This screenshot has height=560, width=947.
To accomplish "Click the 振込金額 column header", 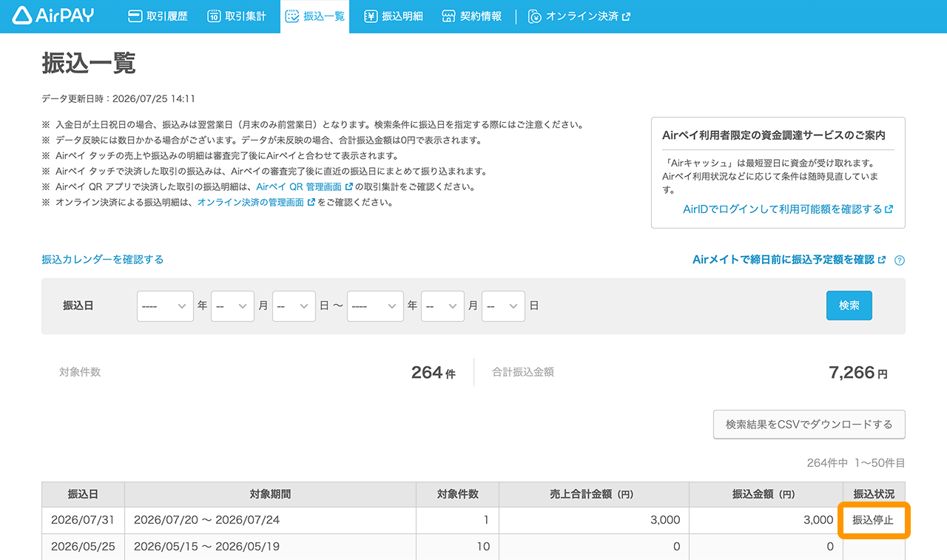I will (766, 494).
